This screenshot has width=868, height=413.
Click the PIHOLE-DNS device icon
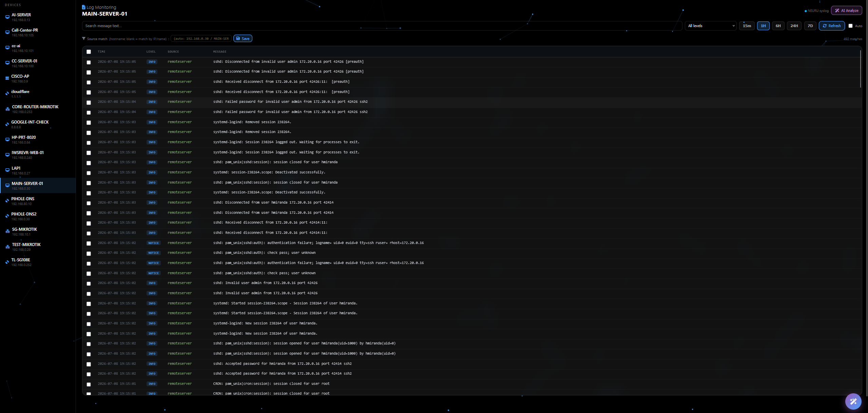pyautogui.click(x=7, y=201)
